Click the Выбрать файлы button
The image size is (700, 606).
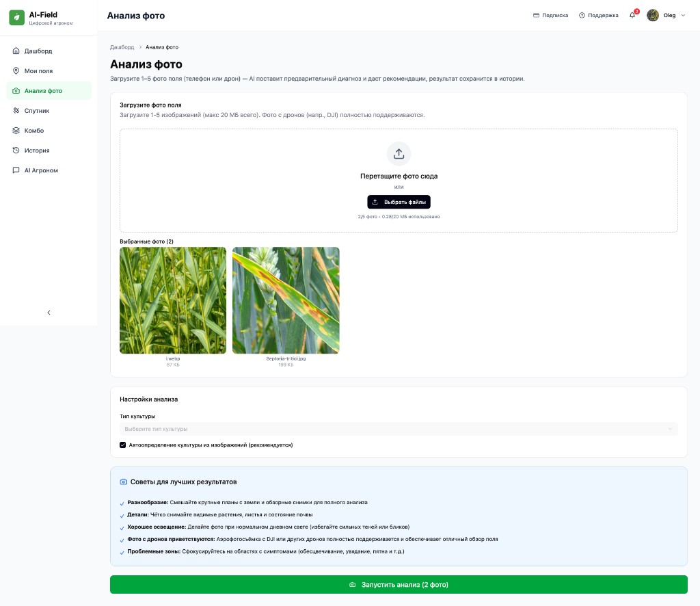399,202
